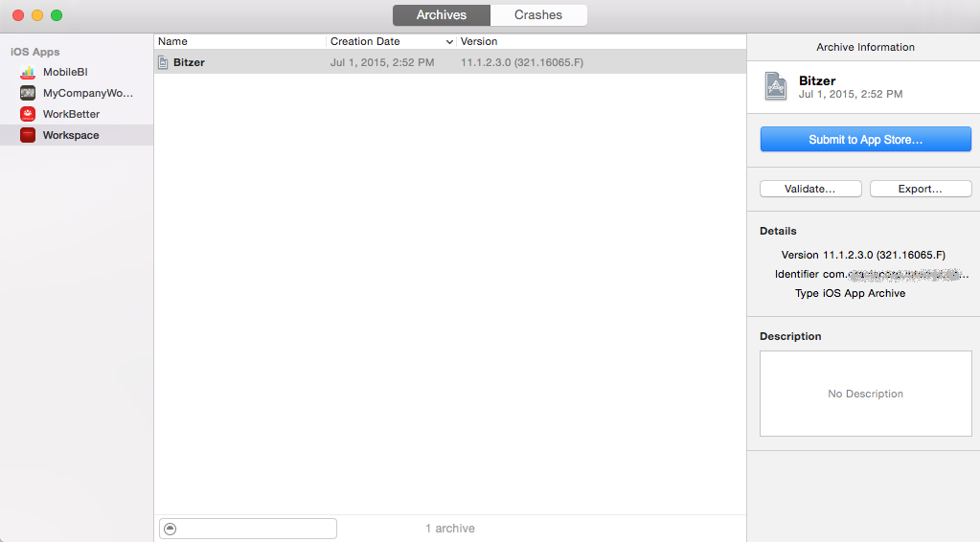Click the Bitzer archive file icon in list

click(x=163, y=62)
